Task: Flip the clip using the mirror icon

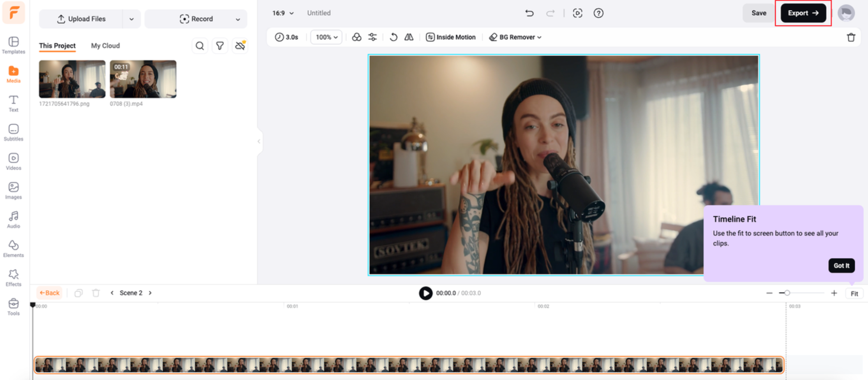Action: pyautogui.click(x=409, y=37)
